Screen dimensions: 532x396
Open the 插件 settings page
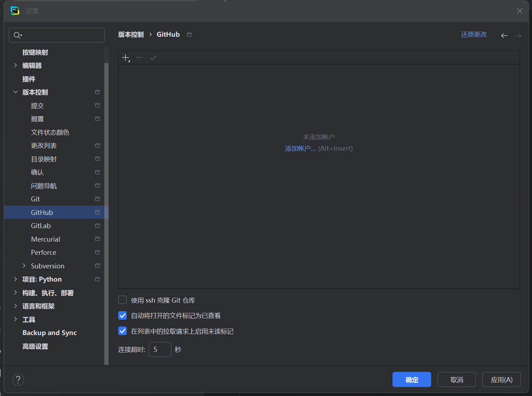pyautogui.click(x=29, y=79)
